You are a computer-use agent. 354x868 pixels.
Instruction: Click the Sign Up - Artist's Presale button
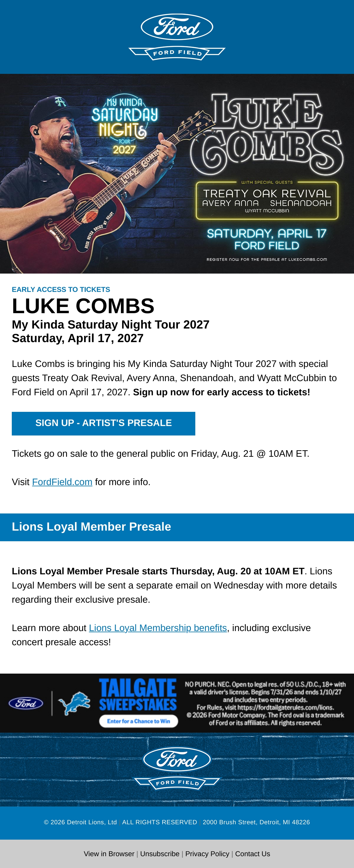point(104,423)
